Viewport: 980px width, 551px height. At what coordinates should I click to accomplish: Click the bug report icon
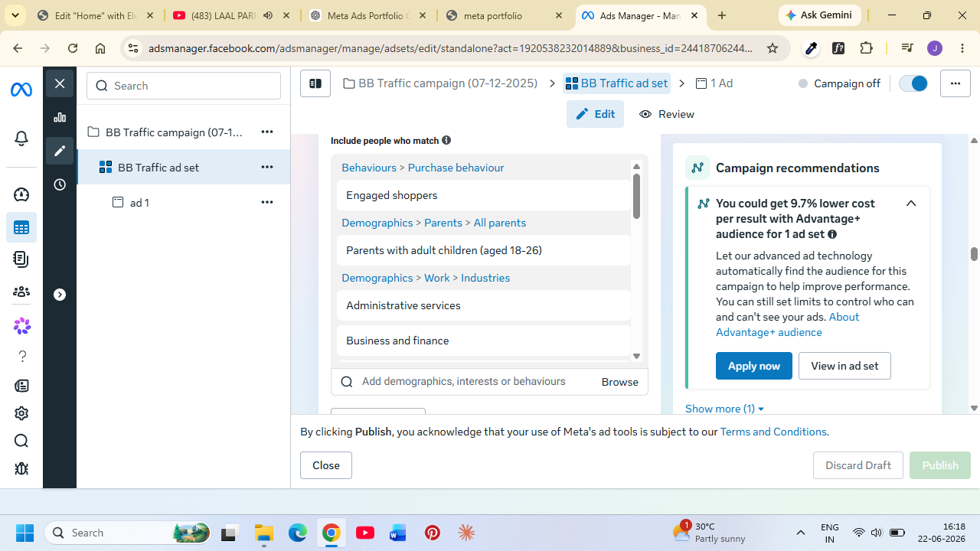21,468
